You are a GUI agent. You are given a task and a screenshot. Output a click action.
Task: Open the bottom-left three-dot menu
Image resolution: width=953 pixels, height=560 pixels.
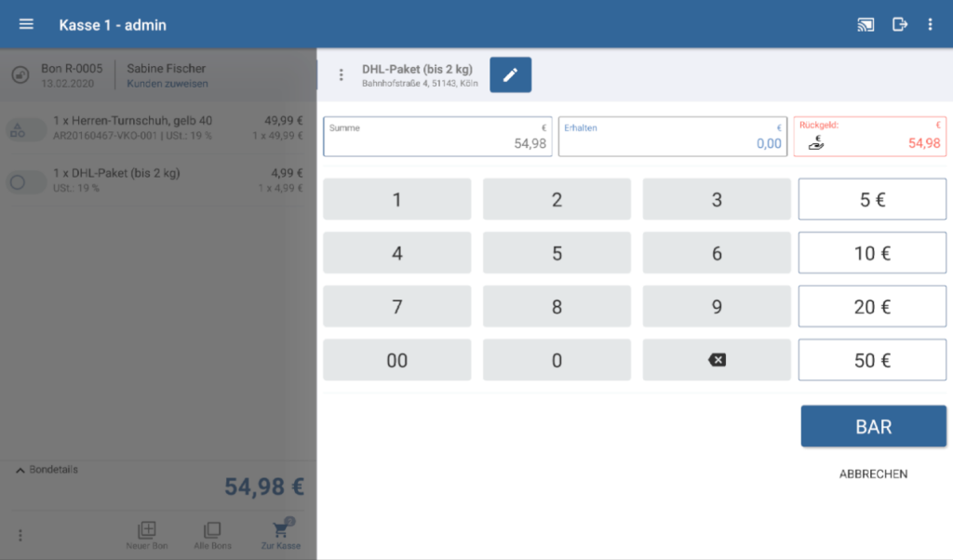[20, 536]
